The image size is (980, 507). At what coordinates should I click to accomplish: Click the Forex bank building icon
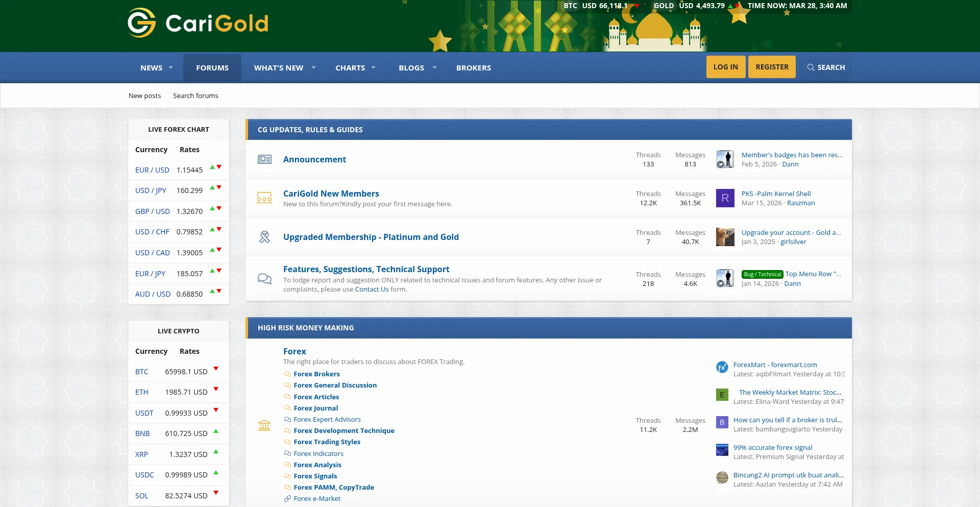[x=264, y=425]
